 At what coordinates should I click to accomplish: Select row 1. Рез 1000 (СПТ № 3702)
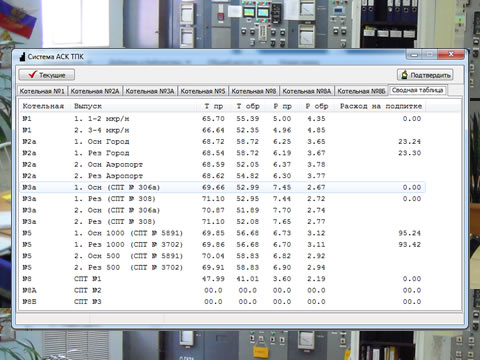click(x=223, y=245)
